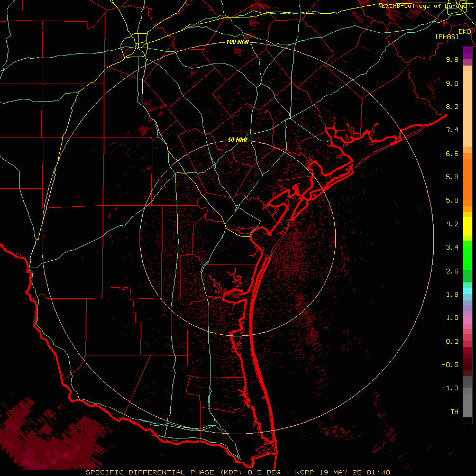Click the 3.4 scale value

pyautogui.click(x=452, y=248)
